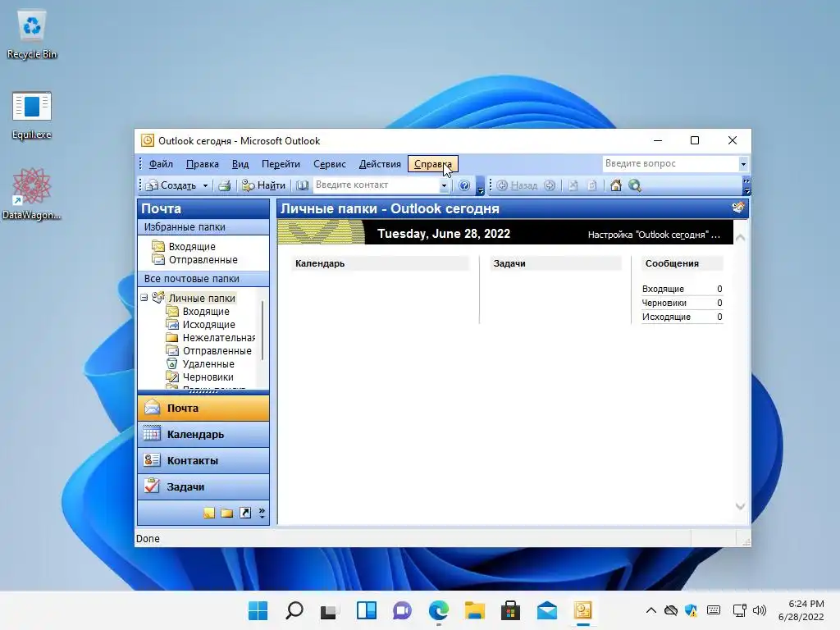Click the Введите вопрос help search box
The width and height of the screenshot is (840, 630).
pyautogui.click(x=671, y=163)
